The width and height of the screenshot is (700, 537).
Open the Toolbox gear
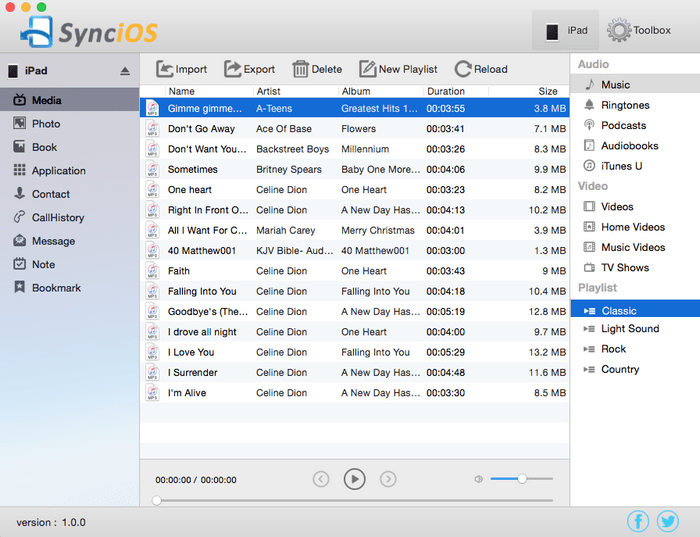[619, 30]
